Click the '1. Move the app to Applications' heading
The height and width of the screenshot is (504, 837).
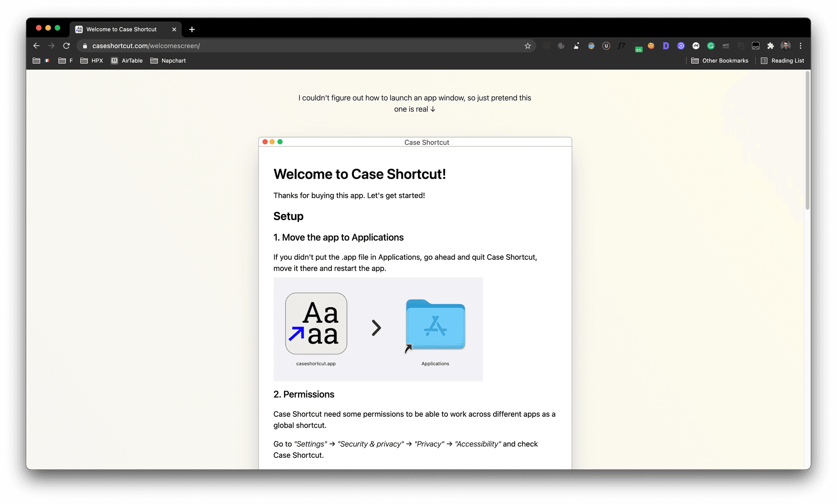338,237
